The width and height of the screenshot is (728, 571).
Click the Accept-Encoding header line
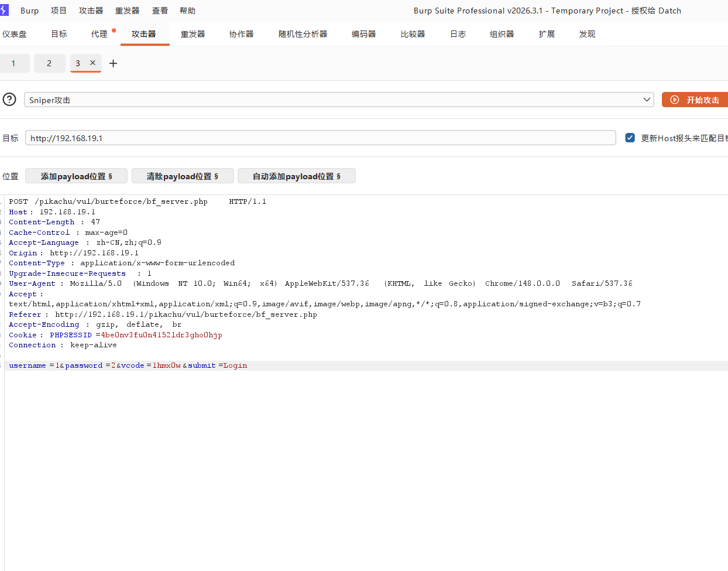[x=95, y=324]
